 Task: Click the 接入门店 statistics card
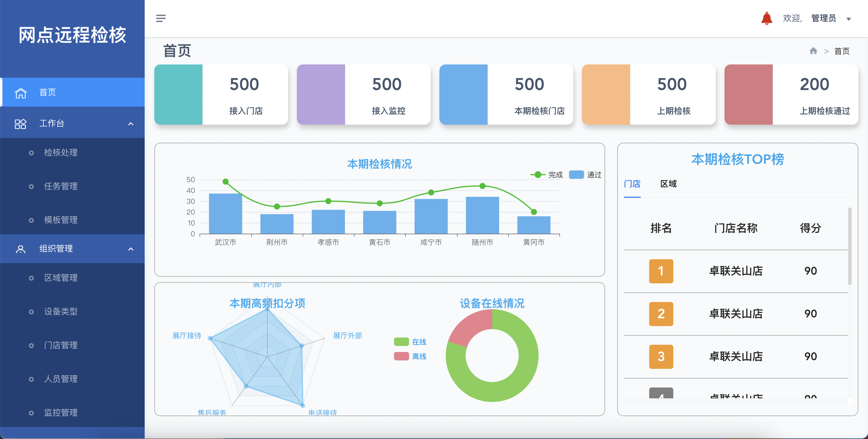pyautogui.click(x=221, y=95)
